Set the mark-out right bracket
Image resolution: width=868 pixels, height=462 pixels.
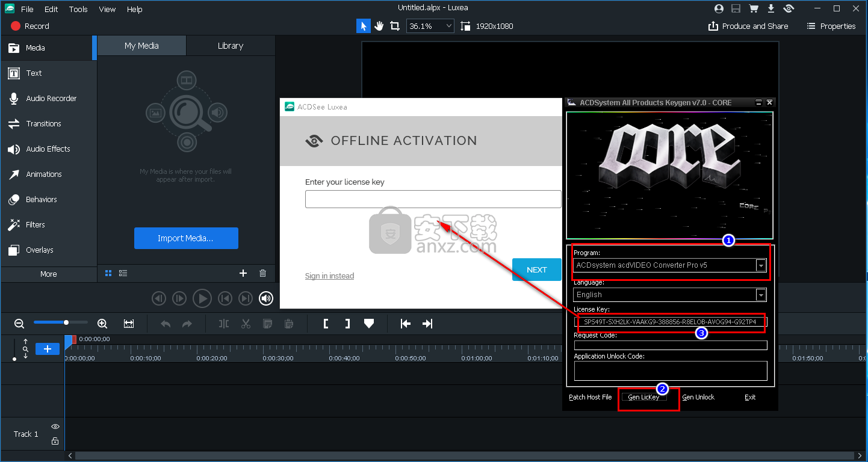(x=347, y=324)
